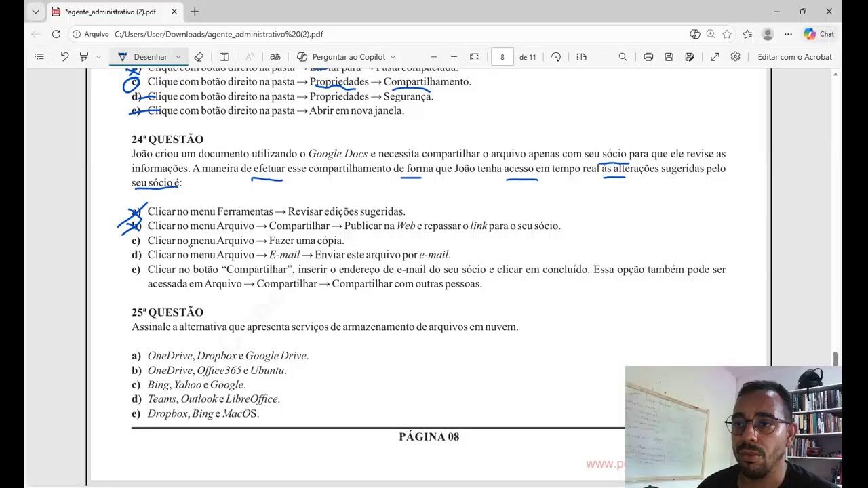This screenshot has height=488, width=868.
Task: Click the full screen expand icon
Action: 715,57
